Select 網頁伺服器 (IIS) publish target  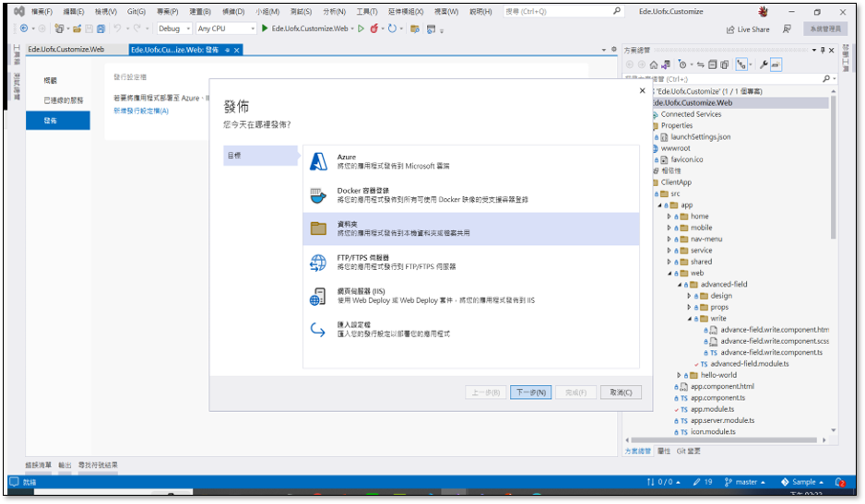(471, 296)
